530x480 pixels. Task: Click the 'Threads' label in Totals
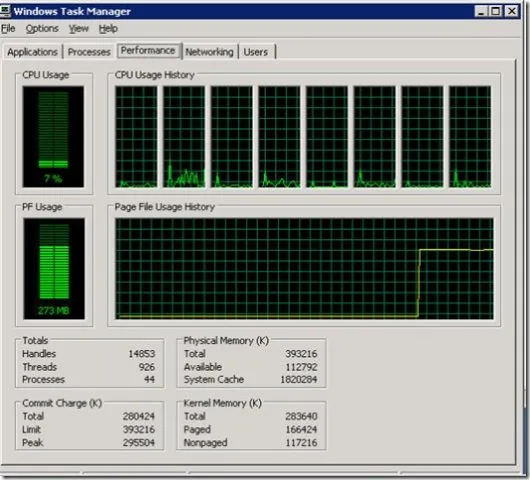tap(40, 367)
